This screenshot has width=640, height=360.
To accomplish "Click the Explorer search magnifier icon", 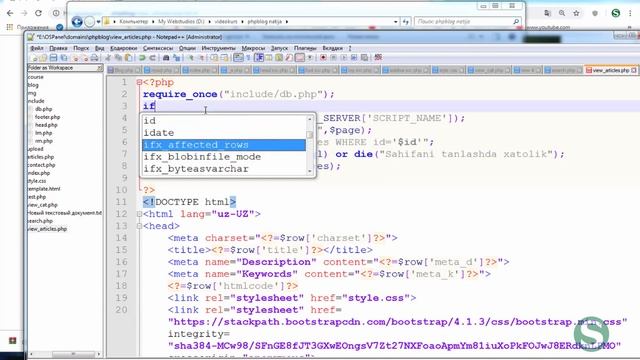I will point(516,21).
